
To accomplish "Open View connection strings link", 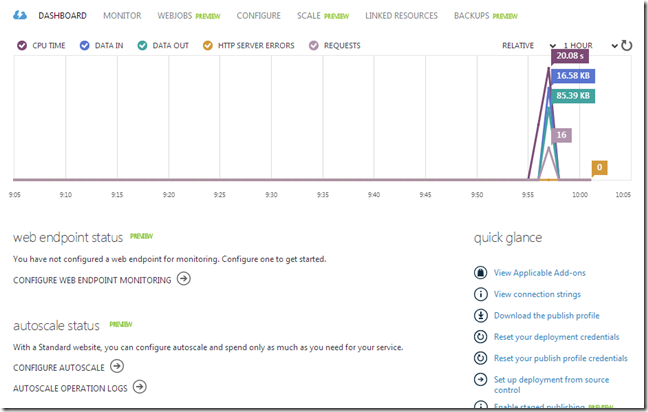I will (537, 294).
